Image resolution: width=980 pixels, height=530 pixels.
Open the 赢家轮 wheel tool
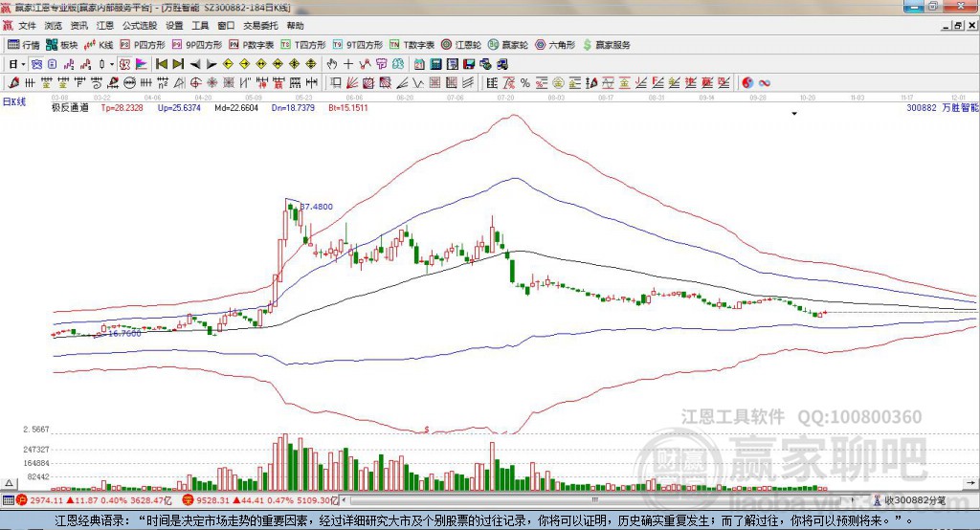point(508,44)
